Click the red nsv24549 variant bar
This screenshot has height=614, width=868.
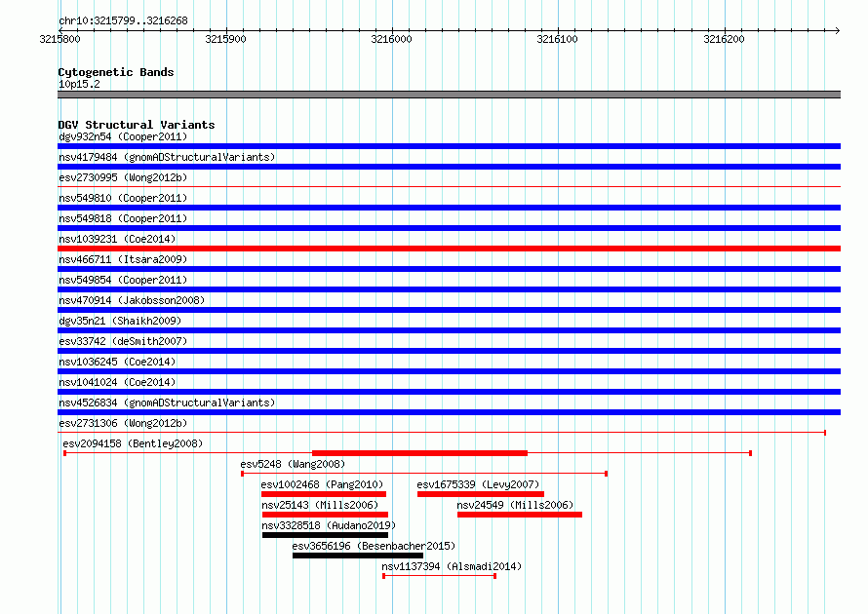pyautogui.click(x=520, y=515)
